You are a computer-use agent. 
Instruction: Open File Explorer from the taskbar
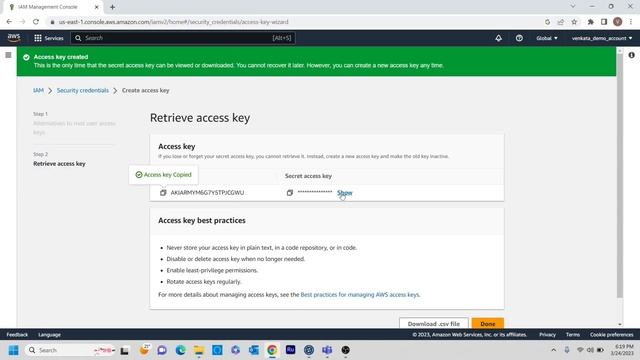199,350
